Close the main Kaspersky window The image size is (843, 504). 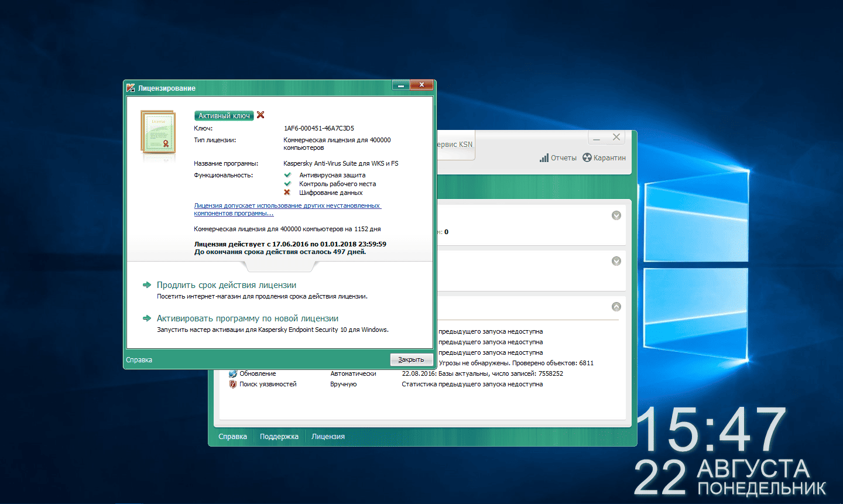[x=616, y=138]
